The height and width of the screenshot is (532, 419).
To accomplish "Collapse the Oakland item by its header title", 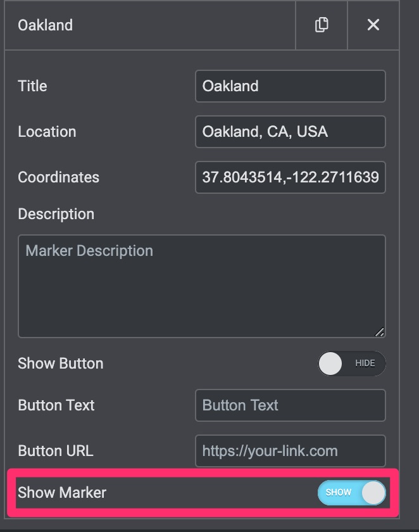I will (46, 25).
